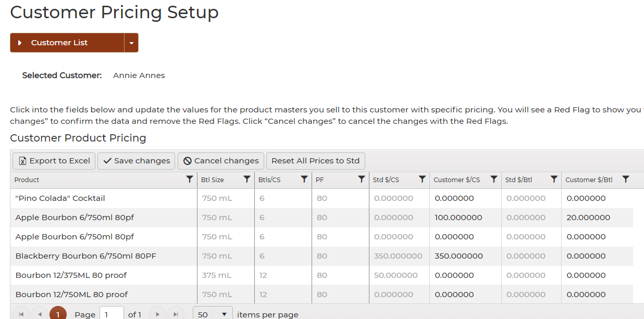This screenshot has height=319, width=644.
Task: Edit Customer $/Btl for Bourbon 12/750ML
Action: point(597,295)
